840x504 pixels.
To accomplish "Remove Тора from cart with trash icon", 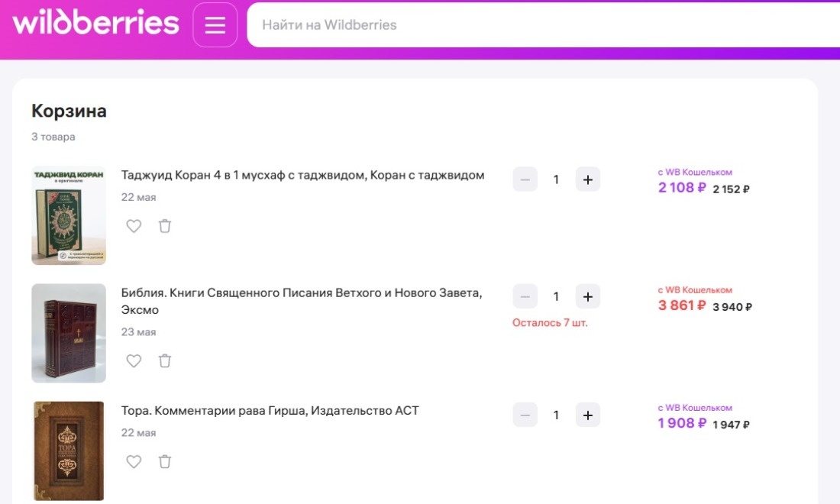I will point(165,462).
